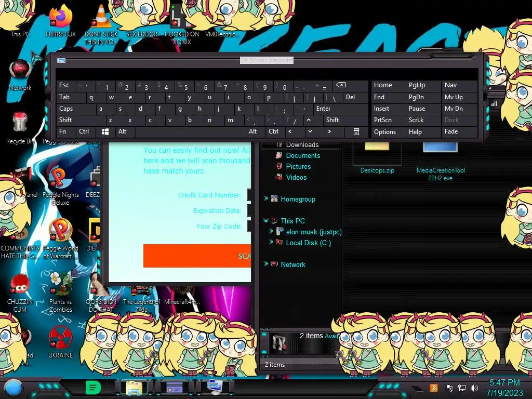This screenshot has width=532, height=399.
Task: Click the spacebar on on-screen keyboard
Action: 190,131
